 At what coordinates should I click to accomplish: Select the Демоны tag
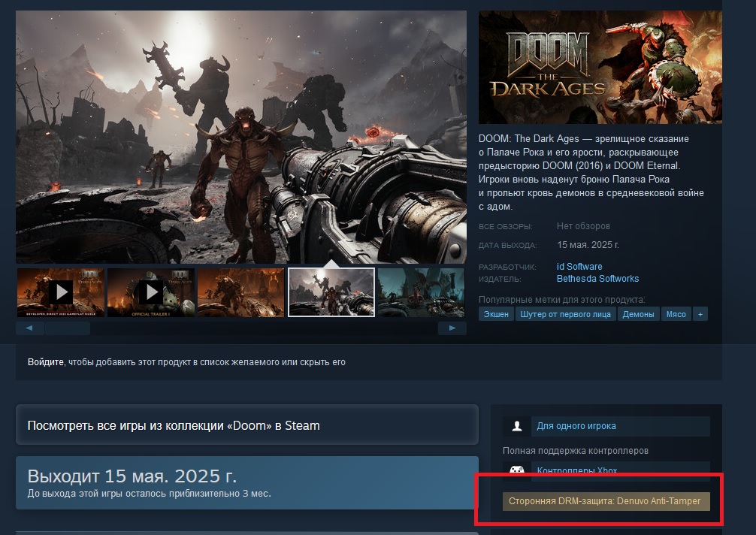pyautogui.click(x=638, y=314)
